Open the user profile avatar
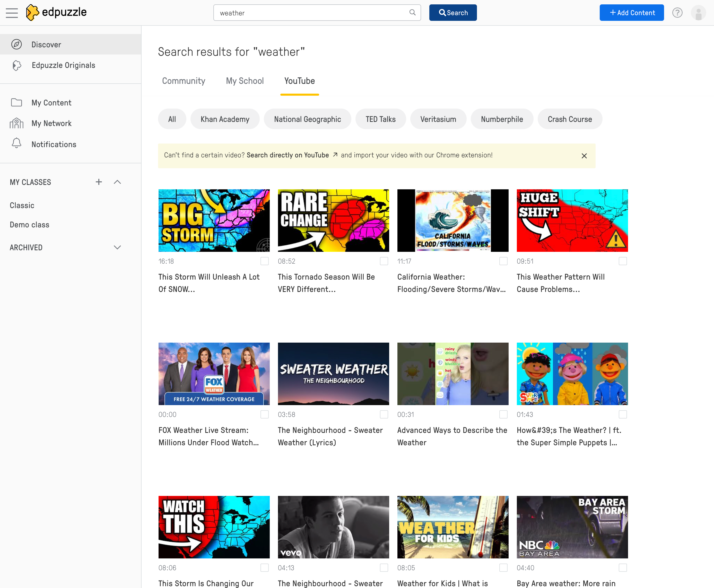Screen dimensions: 714x588 coord(698,13)
